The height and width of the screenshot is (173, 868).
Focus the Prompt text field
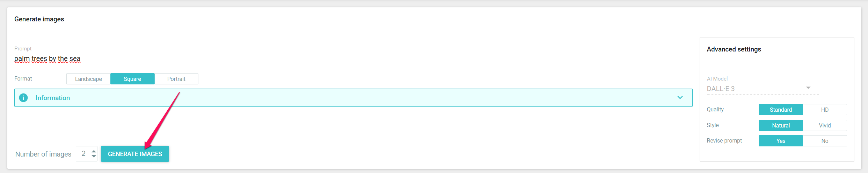353,58
